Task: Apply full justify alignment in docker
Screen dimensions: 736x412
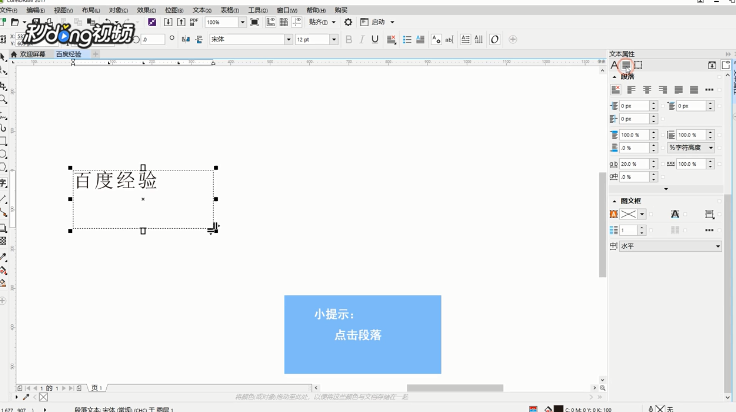Action: point(678,90)
